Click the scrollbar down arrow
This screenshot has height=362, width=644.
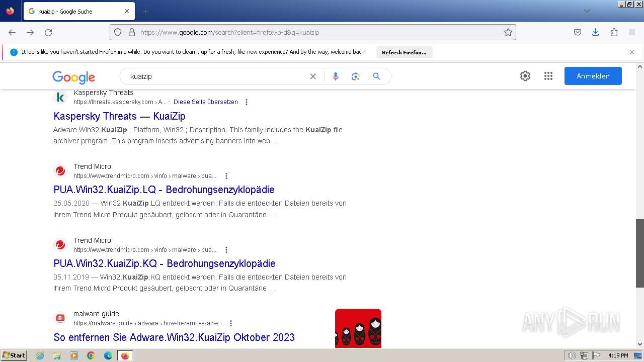tap(640, 344)
